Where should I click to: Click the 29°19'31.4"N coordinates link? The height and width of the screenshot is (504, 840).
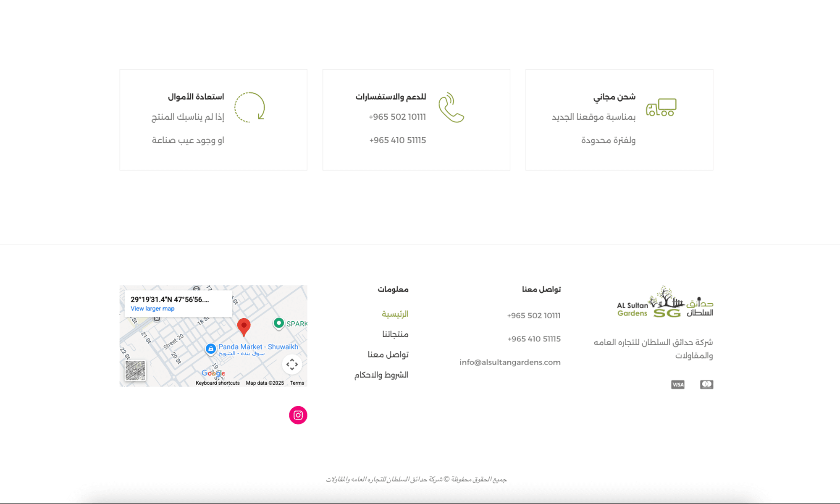coord(169,299)
